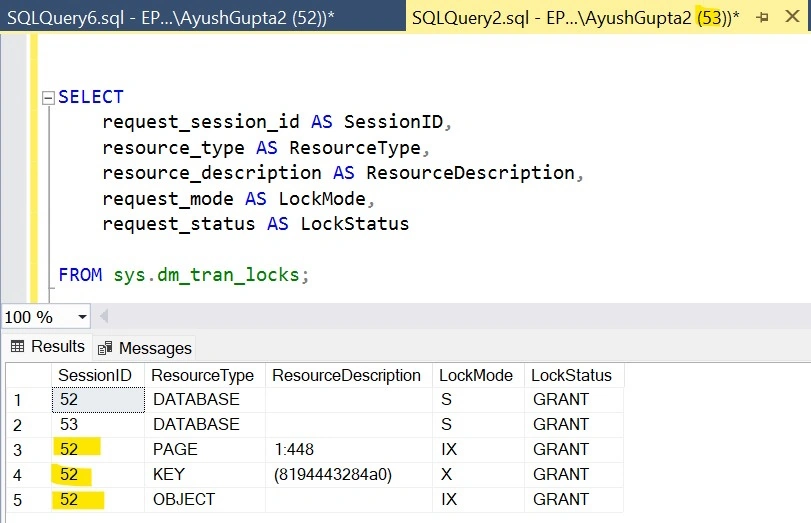811x523 pixels.
Task: Switch to the SQLQuery6.sql tab
Action: (203, 17)
